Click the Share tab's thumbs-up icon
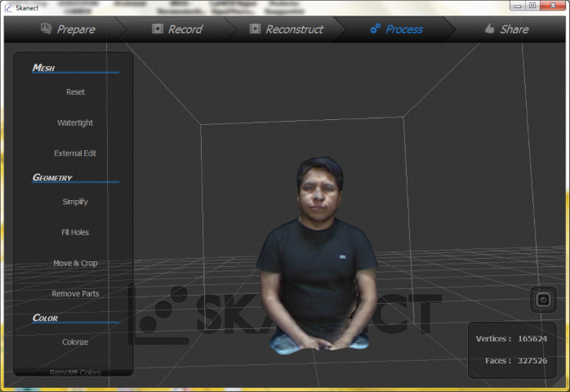Viewport: 570px width, 392px height. click(x=489, y=29)
